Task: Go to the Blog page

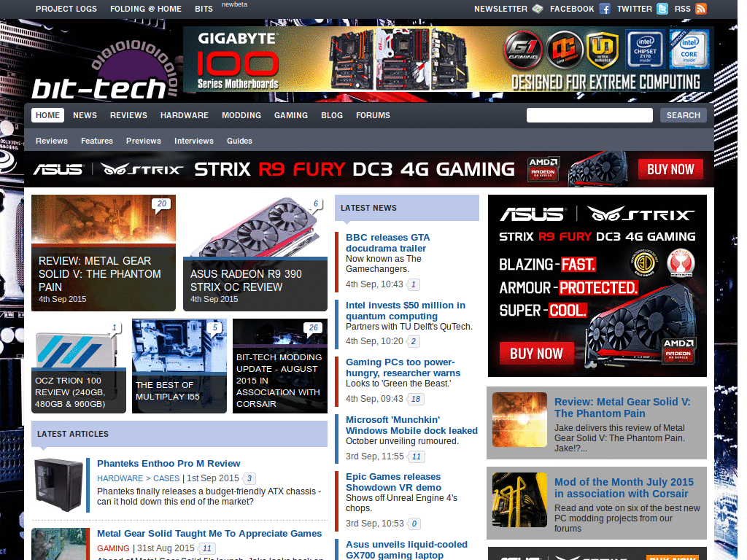Action: point(332,115)
